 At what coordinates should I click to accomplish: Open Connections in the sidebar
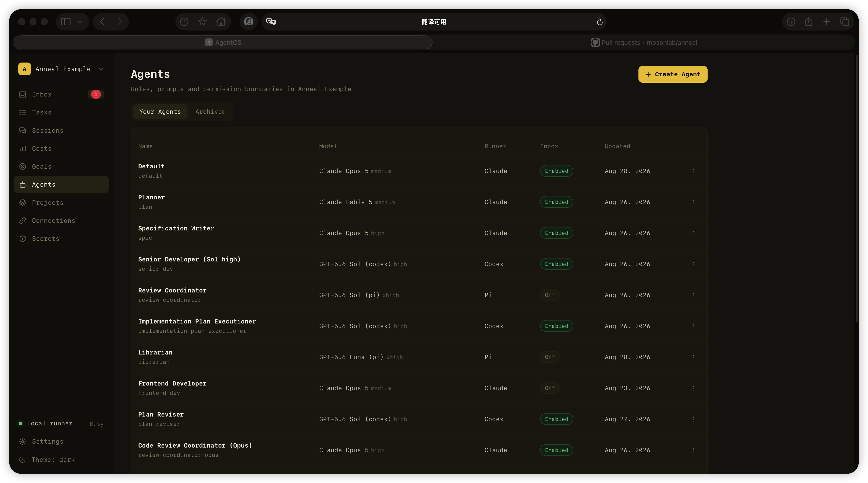tap(61, 220)
